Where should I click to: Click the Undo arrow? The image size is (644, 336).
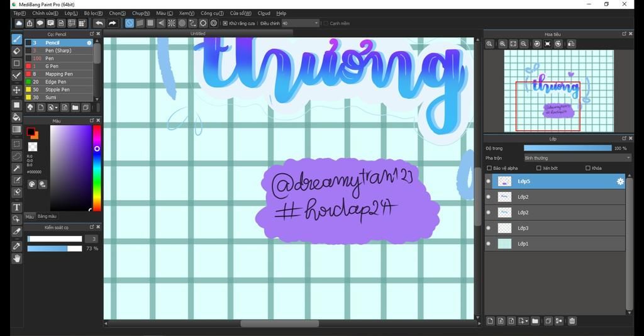coord(99,23)
